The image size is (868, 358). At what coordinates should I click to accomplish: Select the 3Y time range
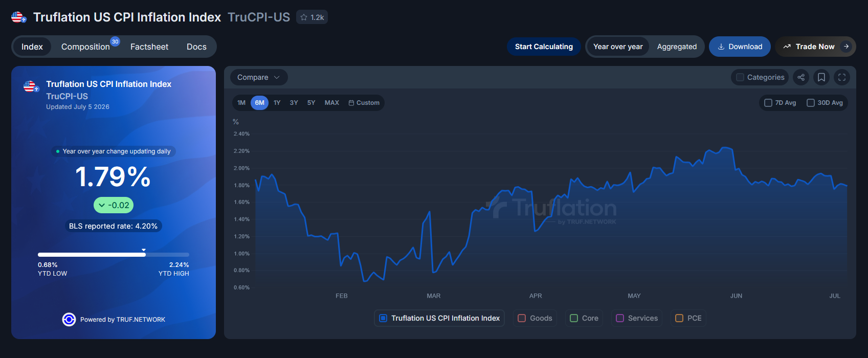pos(294,103)
